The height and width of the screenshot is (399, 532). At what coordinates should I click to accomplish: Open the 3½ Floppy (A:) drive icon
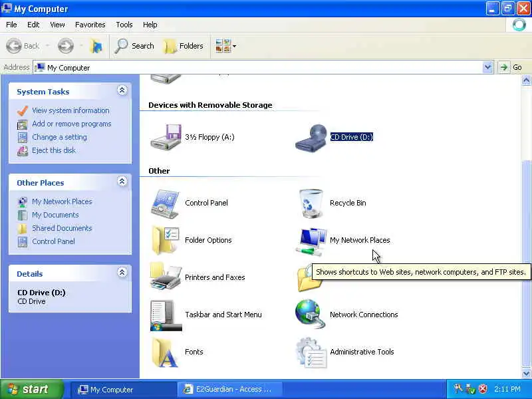click(166, 137)
